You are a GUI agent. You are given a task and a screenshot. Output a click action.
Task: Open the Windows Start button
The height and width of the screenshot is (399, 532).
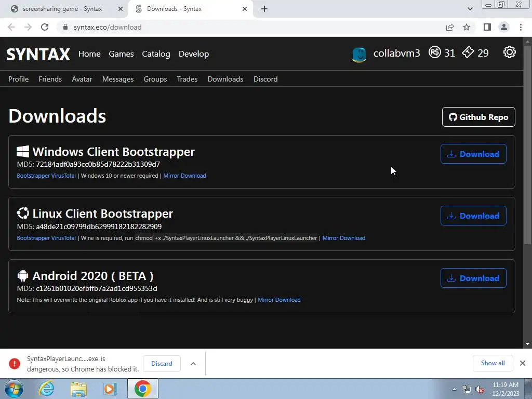tap(14, 389)
